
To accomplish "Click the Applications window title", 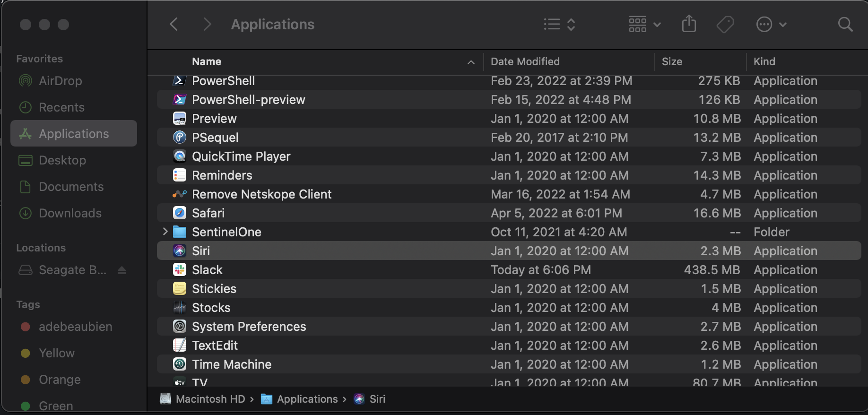I will (x=273, y=24).
